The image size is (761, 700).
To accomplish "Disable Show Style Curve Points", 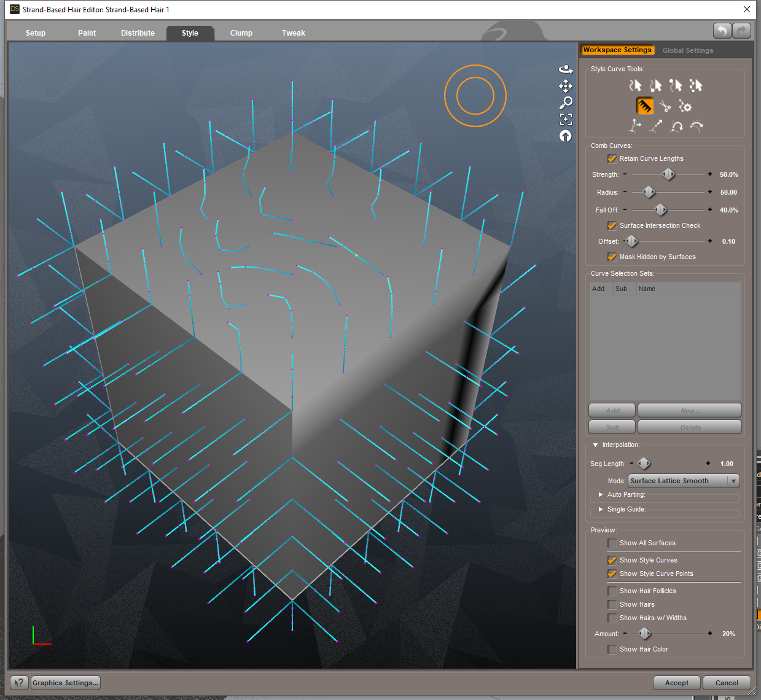I will pyautogui.click(x=612, y=574).
